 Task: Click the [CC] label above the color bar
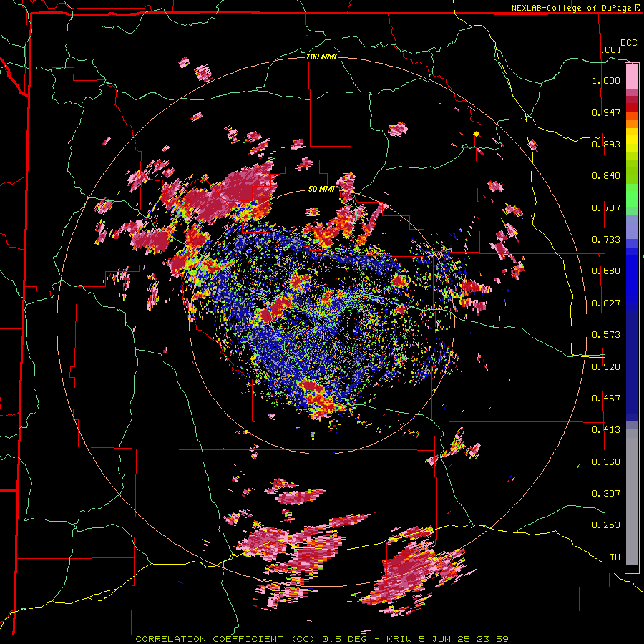pos(611,49)
